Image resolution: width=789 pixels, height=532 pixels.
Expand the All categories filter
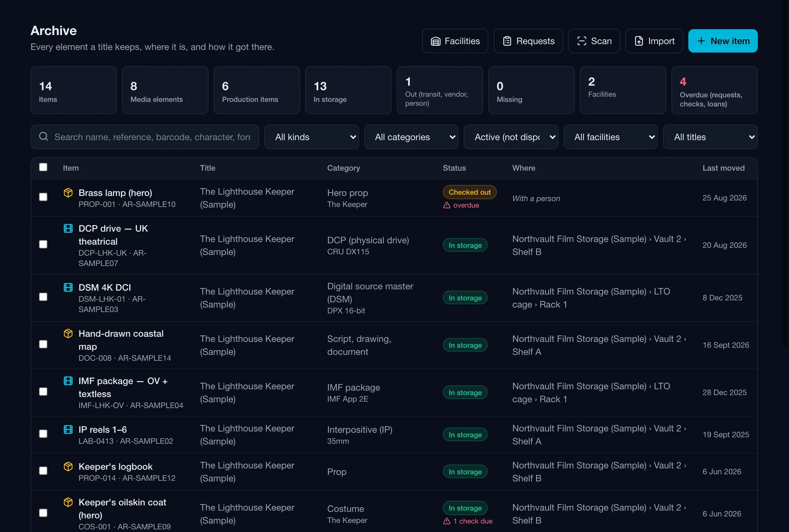411,137
